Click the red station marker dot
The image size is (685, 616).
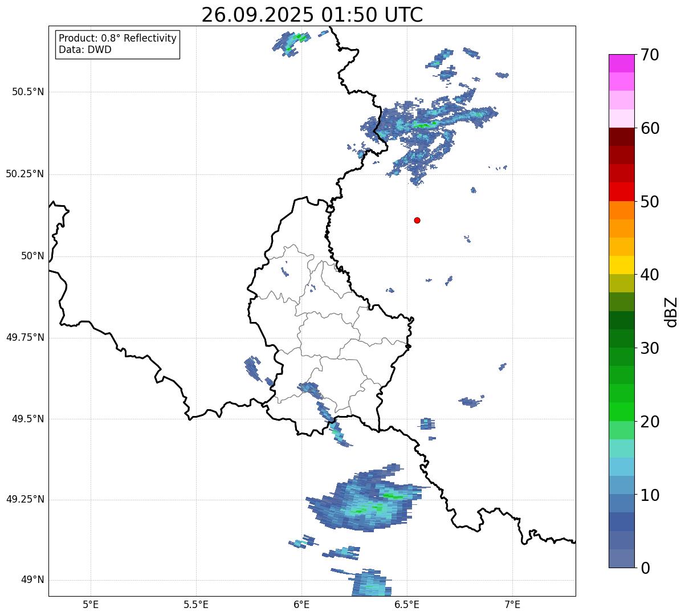point(417,220)
